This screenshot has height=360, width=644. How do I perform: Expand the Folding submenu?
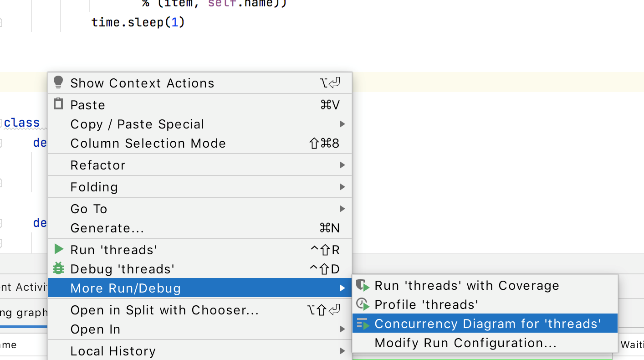(x=94, y=186)
